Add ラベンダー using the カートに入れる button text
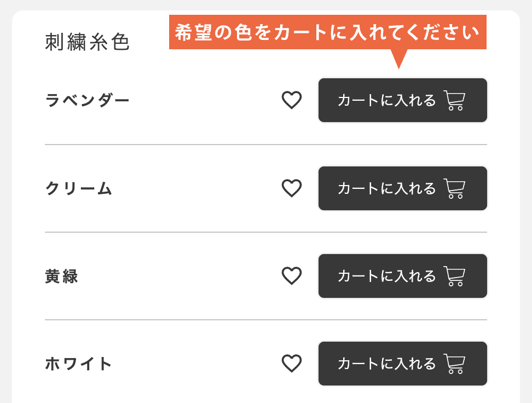This screenshot has width=532, height=403. (x=386, y=101)
